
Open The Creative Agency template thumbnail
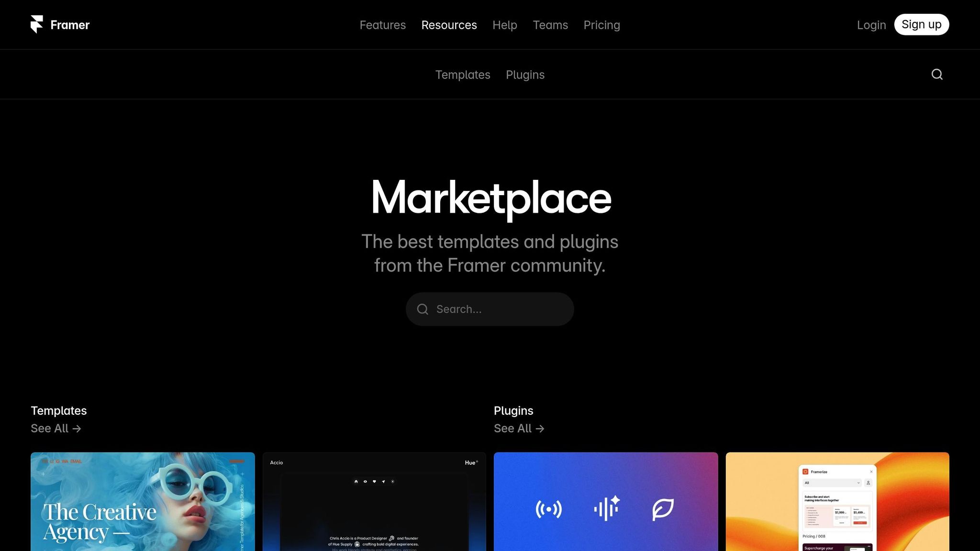(x=143, y=502)
